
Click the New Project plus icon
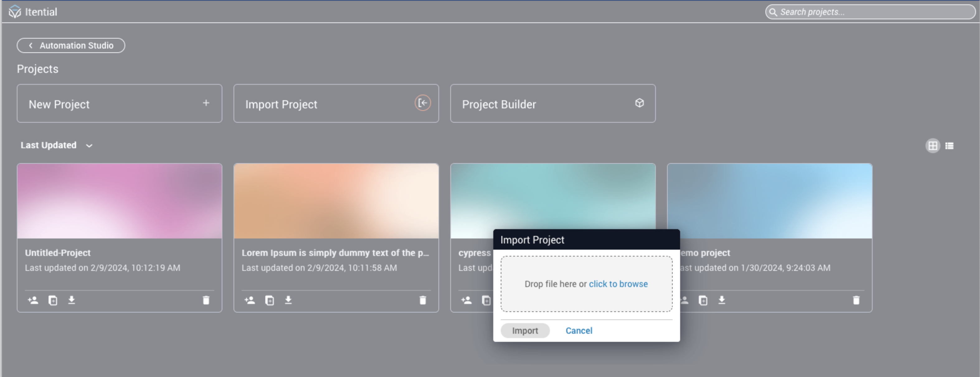(x=206, y=103)
